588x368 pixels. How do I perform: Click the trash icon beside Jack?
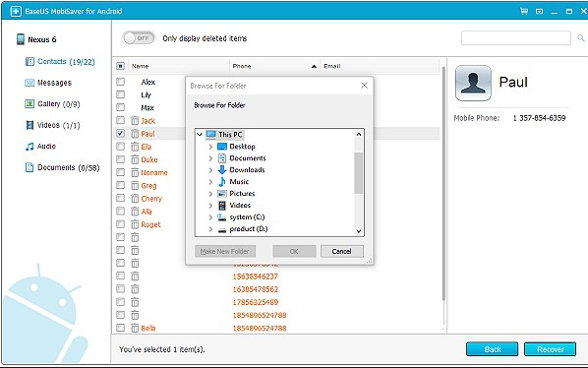pos(135,121)
